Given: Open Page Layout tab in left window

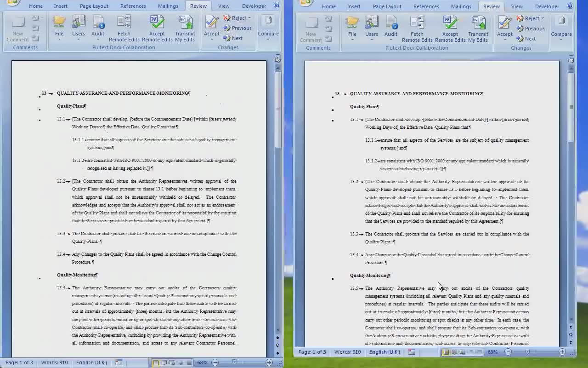Looking at the screenshot, I should point(94,6).
